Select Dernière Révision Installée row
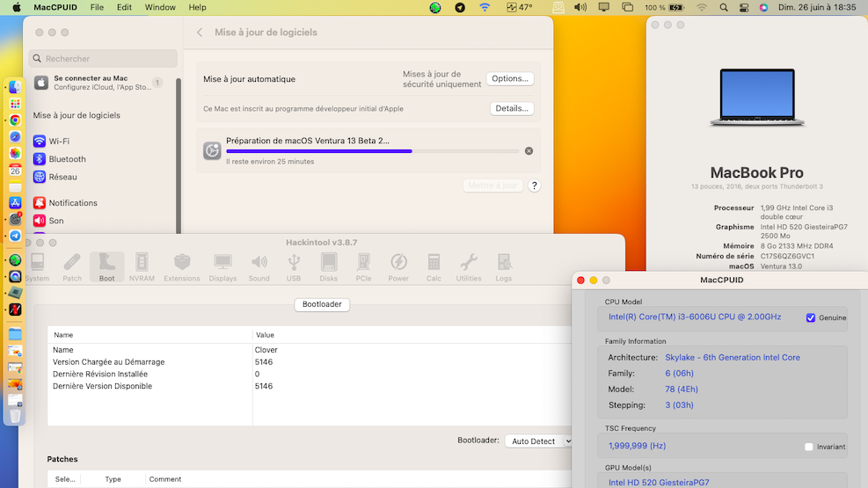 tap(310, 374)
